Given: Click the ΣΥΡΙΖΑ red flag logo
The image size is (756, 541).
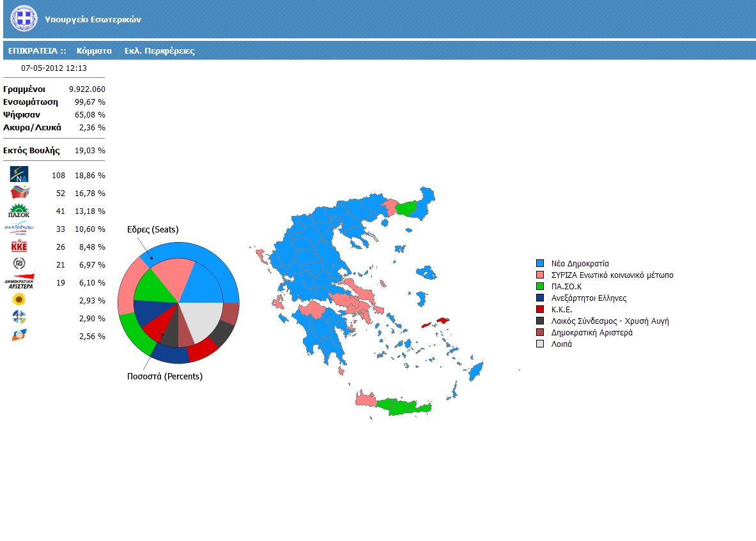Looking at the screenshot, I should click(x=19, y=192).
